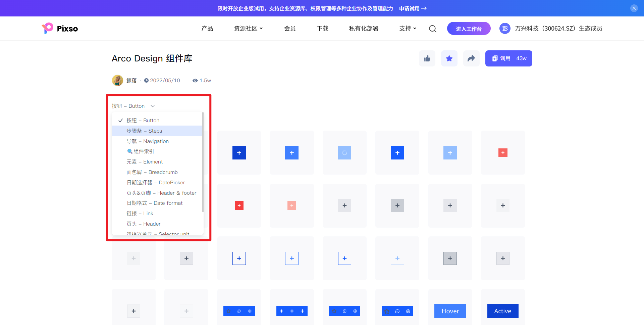The height and width of the screenshot is (325, 644).
Task: Open the 私有化部署 nav link
Action: 364,29
